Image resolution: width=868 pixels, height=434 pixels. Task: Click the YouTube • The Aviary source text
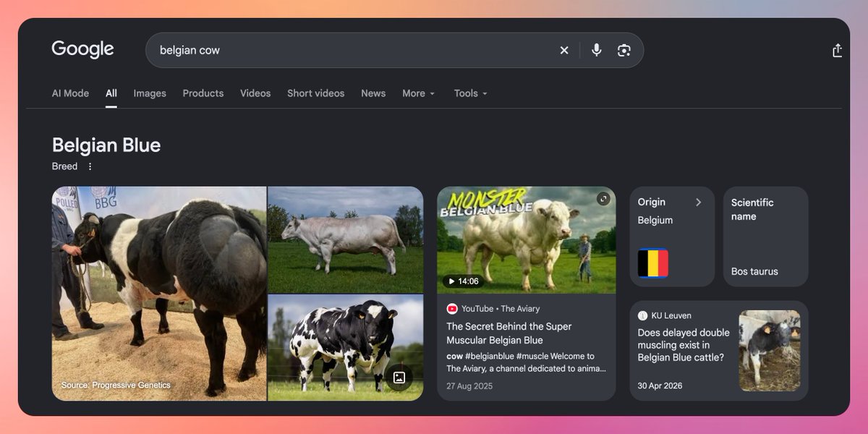pyautogui.click(x=501, y=309)
